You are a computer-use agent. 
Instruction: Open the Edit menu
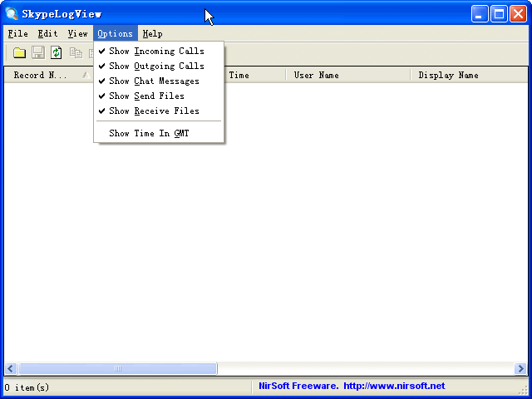(x=47, y=33)
